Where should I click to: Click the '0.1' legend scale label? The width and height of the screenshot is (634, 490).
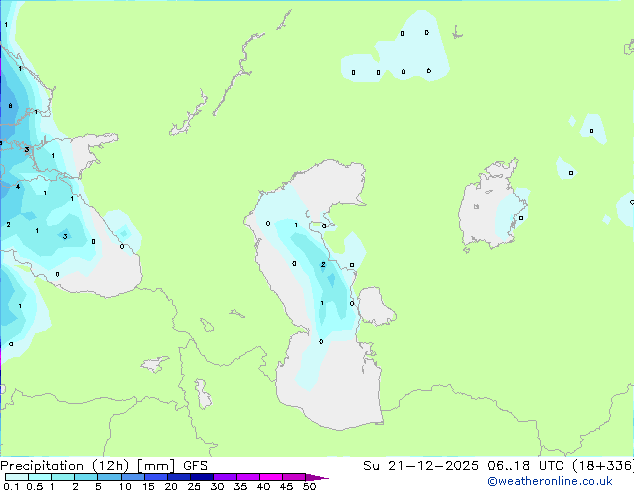pos(11,486)
